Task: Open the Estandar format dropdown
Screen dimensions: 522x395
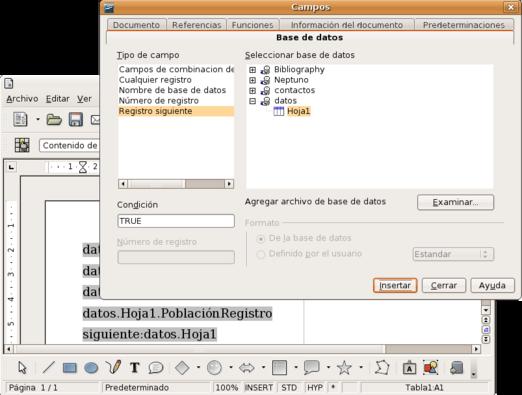Action: 453,254
